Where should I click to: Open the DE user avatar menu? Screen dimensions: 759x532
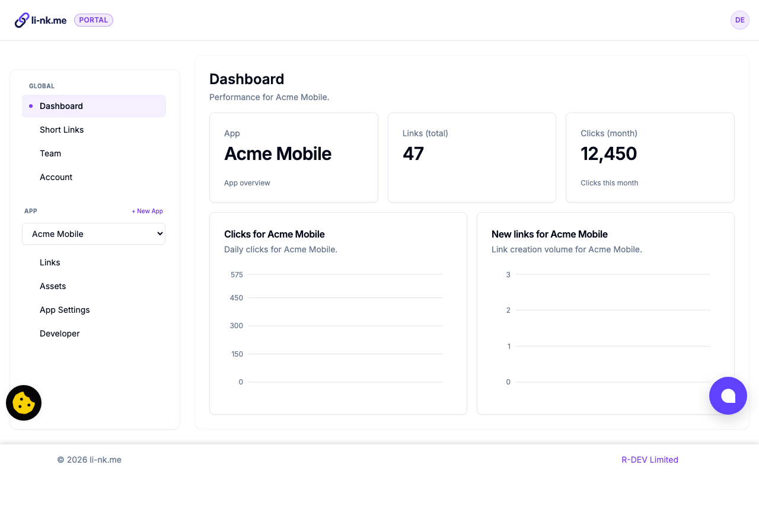(740, 20)
